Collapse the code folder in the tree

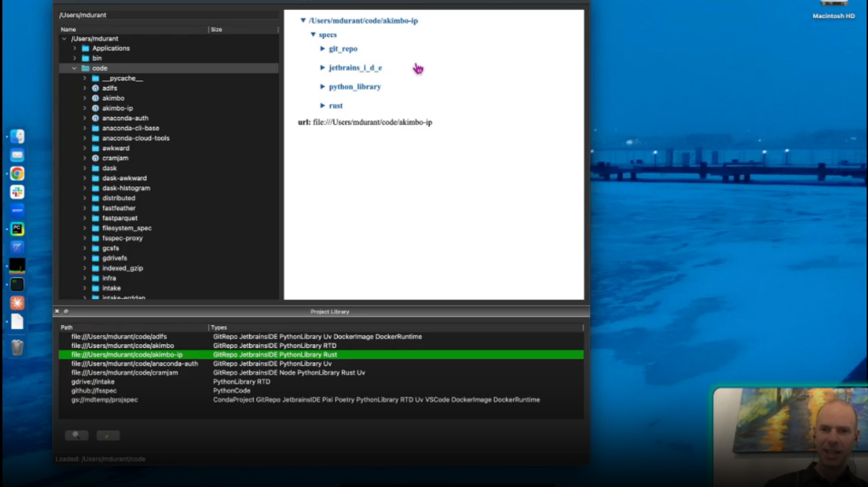tap(75, 68)
